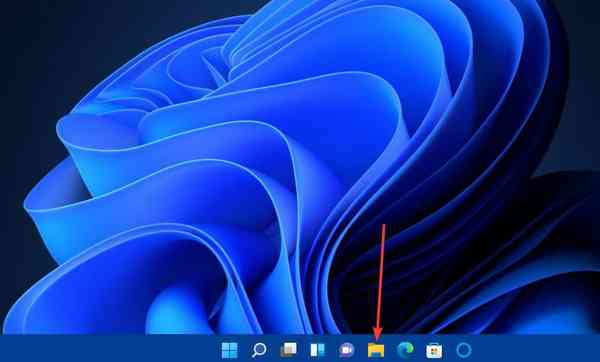
Task: Open Cortana circle icon
Action: [464, 350]
